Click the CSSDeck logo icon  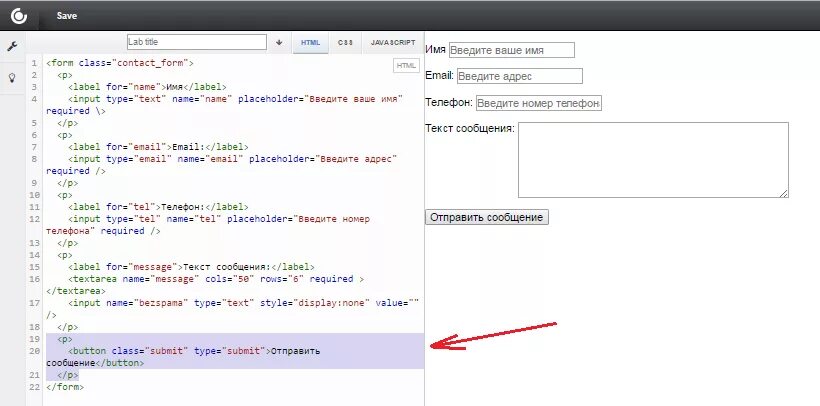click(x=19, y=16)
